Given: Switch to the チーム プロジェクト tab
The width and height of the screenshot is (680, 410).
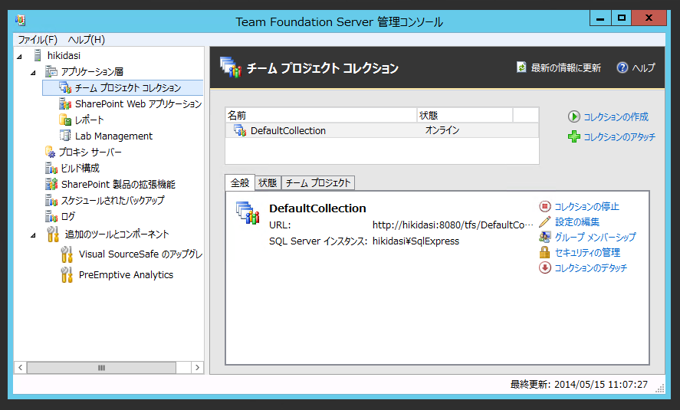Looking at the screenshot, I should [x=318, y=183].
